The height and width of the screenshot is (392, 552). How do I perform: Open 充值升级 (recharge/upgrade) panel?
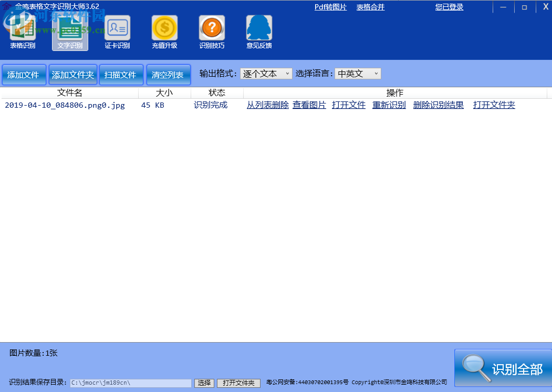(164, 32)
